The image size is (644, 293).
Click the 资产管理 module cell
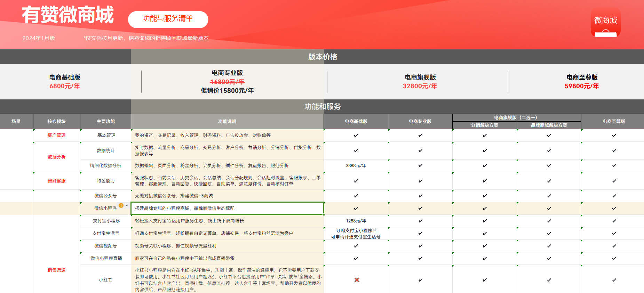click(x=57, y=135)
